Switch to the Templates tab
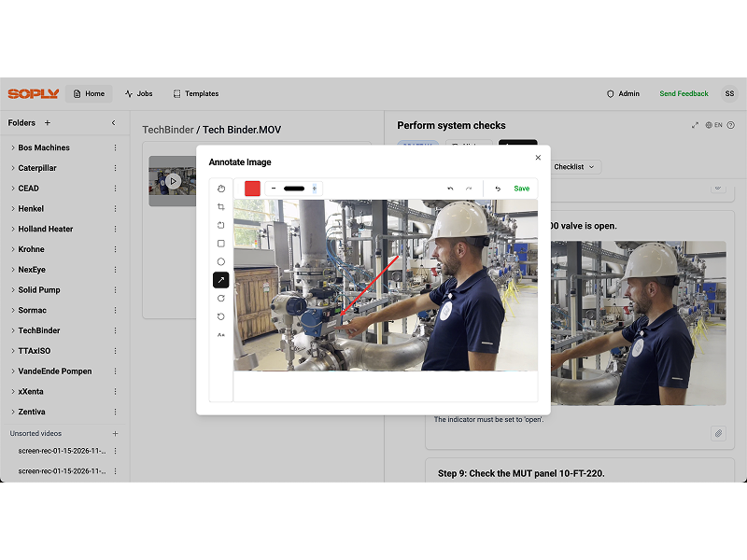The height and width of the screenshot is (560, 747). 196,93
